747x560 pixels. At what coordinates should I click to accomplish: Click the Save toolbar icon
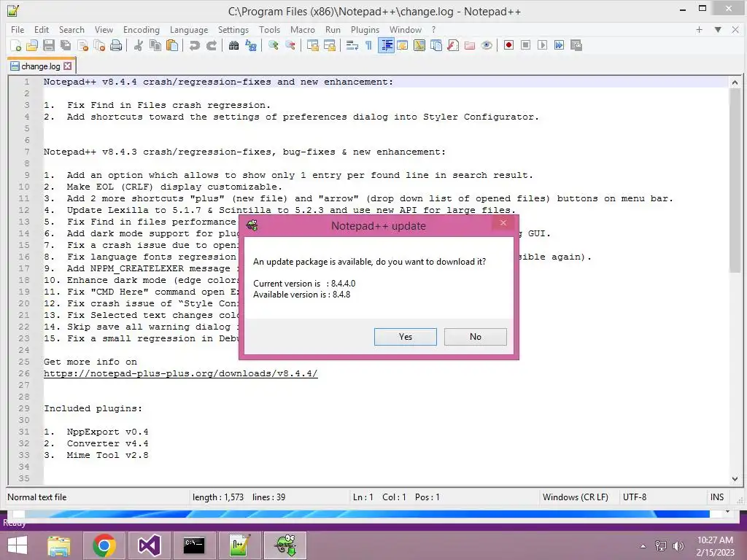pos(49,46)
